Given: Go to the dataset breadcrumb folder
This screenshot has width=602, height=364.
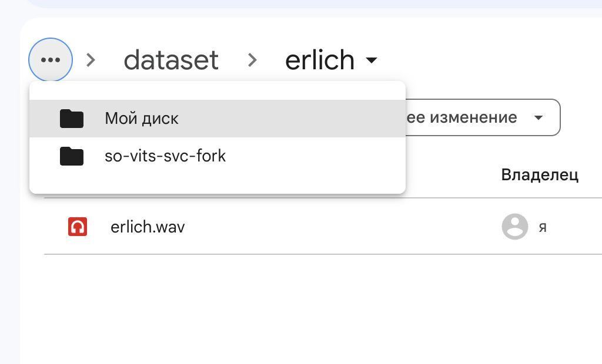Looking at the screenshot, I should pyautogui.click(x=171, y=60).
